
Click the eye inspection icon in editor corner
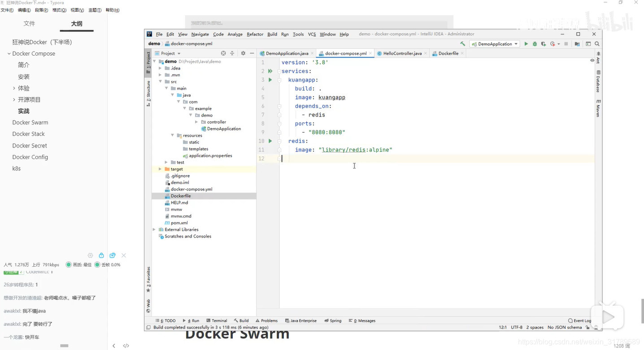(592, 60)
